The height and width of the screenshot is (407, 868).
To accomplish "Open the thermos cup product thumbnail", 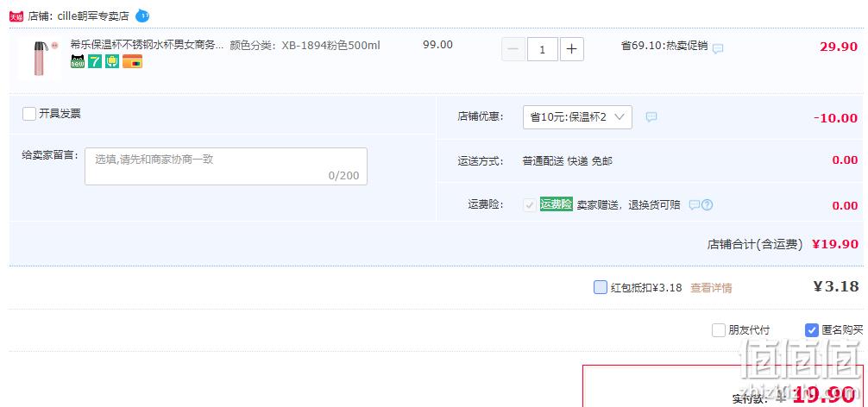I will pos(40,59).
